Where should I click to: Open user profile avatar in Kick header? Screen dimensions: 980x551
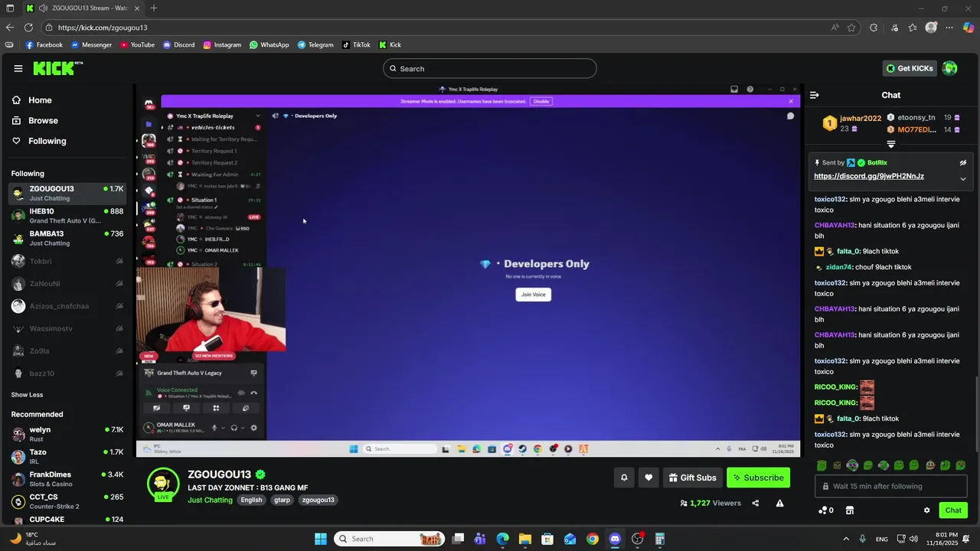[950, 68]
